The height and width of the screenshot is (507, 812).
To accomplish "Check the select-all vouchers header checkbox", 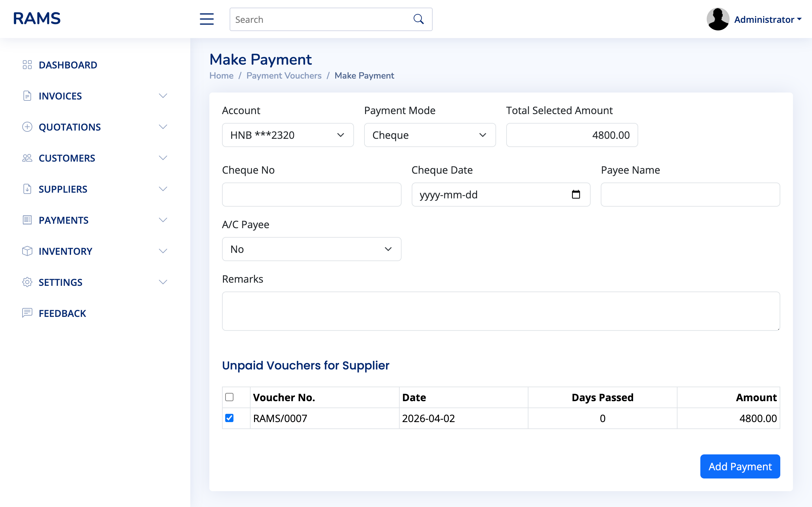I will click(x=230, y=397).
